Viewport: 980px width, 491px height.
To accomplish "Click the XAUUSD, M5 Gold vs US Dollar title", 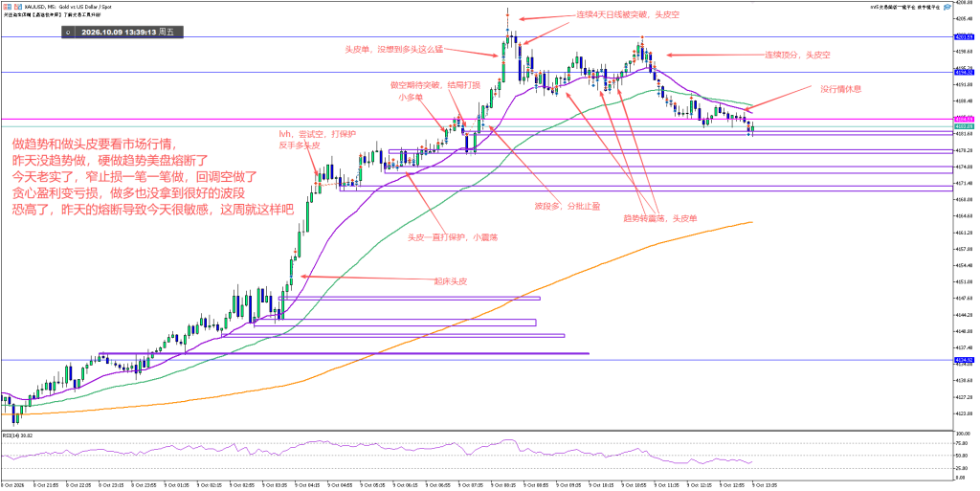I will (68, 7).
